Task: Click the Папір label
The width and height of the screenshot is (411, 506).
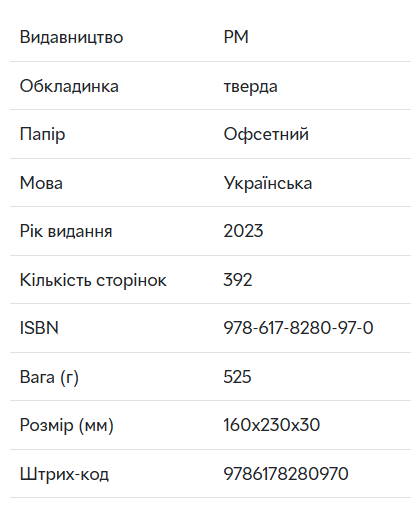Action: (42, 135)
